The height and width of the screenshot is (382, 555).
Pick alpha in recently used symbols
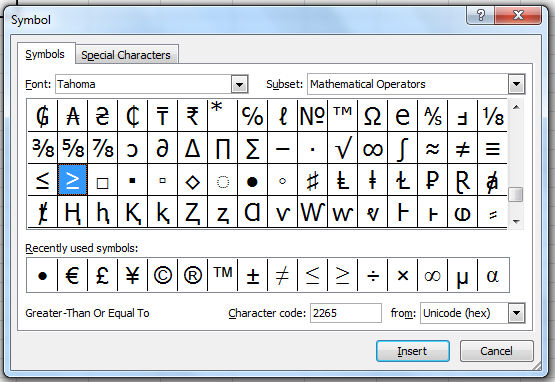(493, 275)
